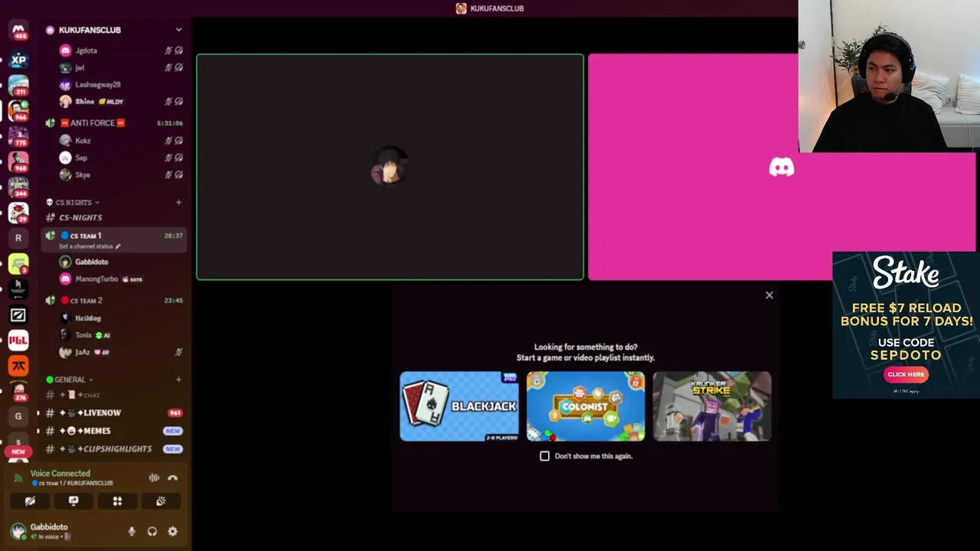Create channel in CS NIGHTS category
This screenshot has height=551, width=980.
[178, 203]
